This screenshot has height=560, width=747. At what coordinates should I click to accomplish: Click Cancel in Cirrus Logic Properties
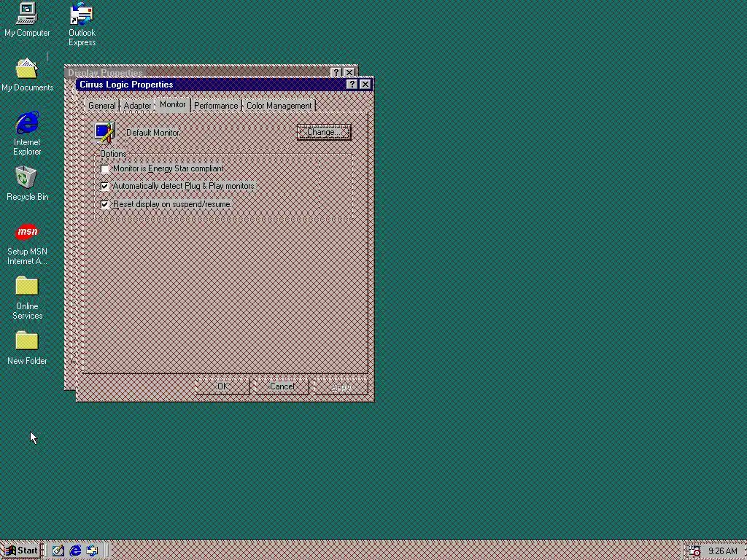[x=282, y=386]
